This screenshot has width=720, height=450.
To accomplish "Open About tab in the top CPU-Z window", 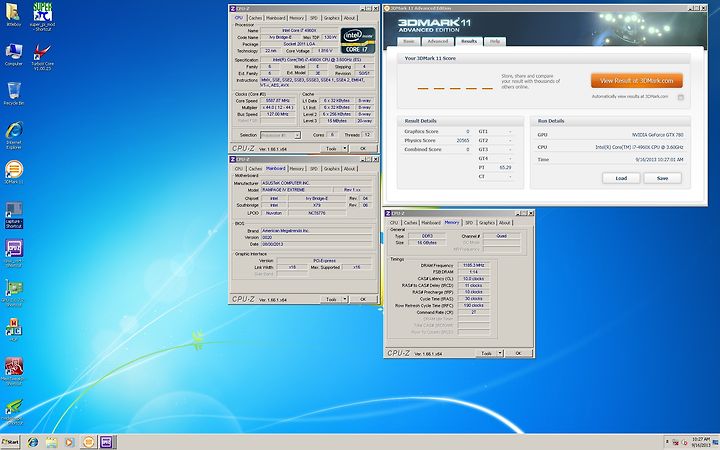I will click(349, 18).
